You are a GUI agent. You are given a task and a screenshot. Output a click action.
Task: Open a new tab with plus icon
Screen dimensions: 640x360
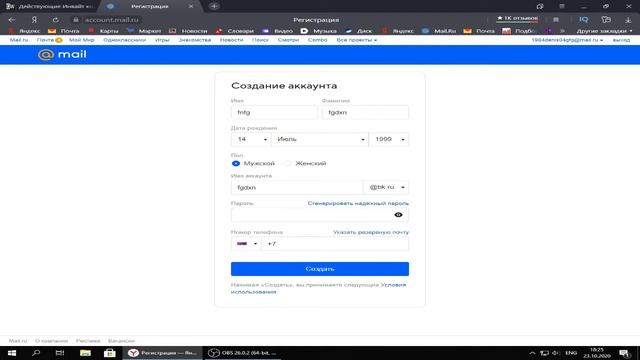[x=214, y=6]
